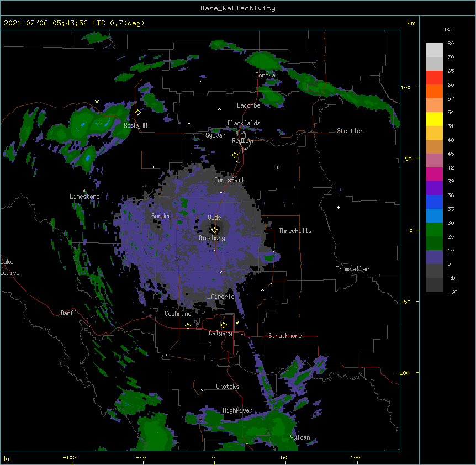Click the Innisfail city label
This screenshot has width=476, height=465.
click(229, 180)
